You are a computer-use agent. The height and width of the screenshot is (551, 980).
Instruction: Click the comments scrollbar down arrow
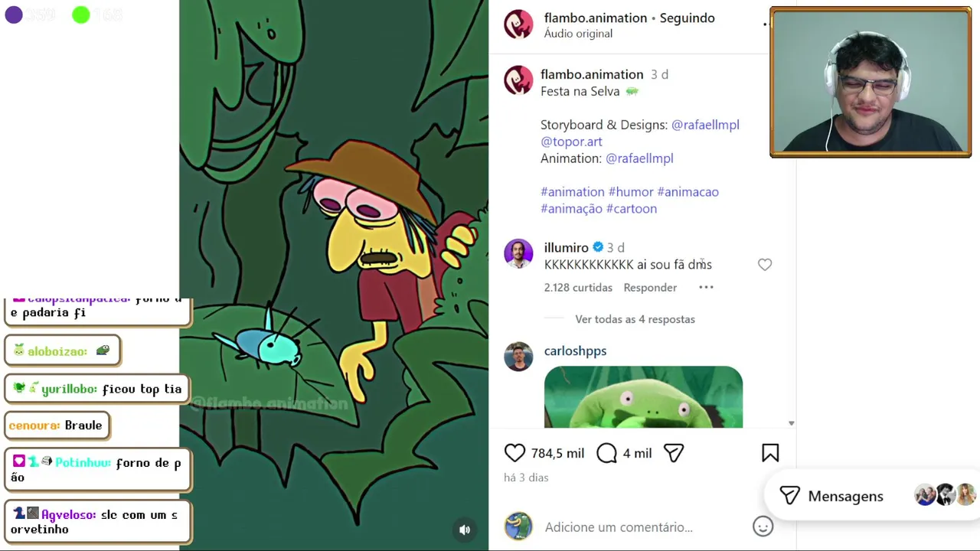[791, 423]
